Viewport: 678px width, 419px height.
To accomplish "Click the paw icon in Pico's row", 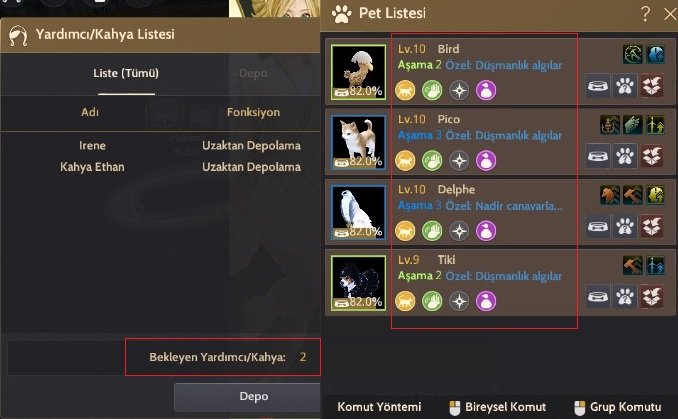I will (x=625, y=156).
